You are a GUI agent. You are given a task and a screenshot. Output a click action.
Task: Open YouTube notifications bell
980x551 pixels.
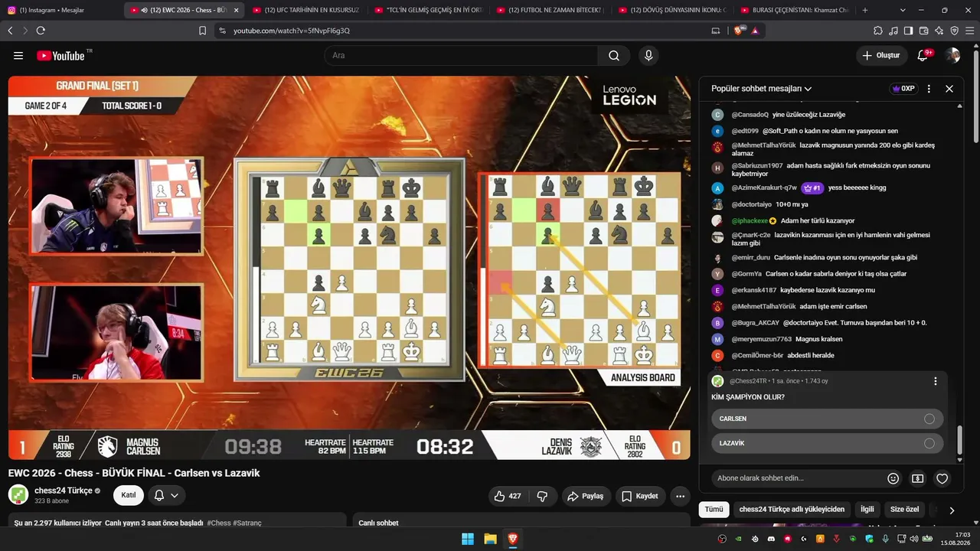[923, 55]
